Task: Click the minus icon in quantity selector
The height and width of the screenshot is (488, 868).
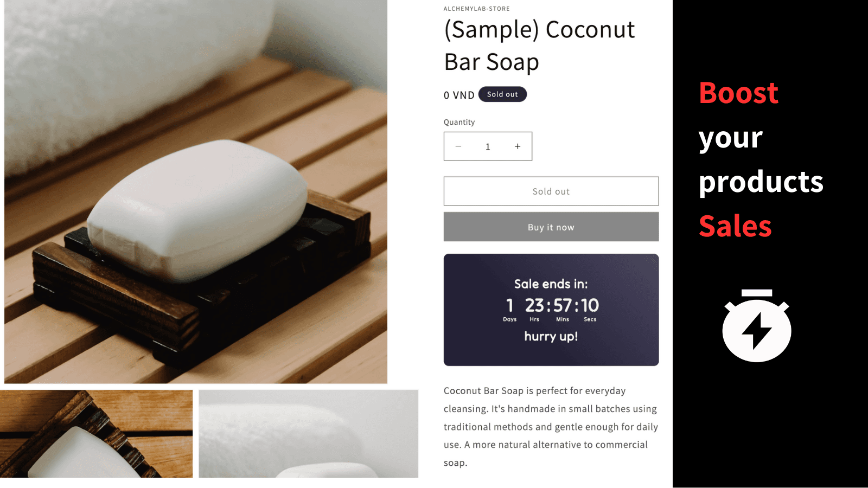Action: (458, 146)
